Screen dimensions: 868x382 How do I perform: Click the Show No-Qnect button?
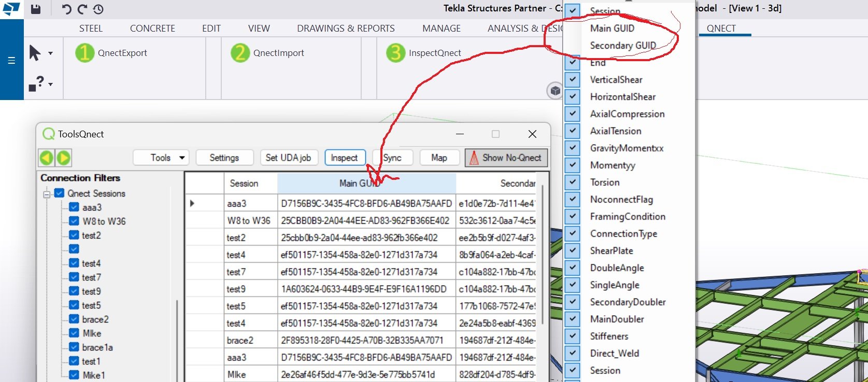coord(506,158)
